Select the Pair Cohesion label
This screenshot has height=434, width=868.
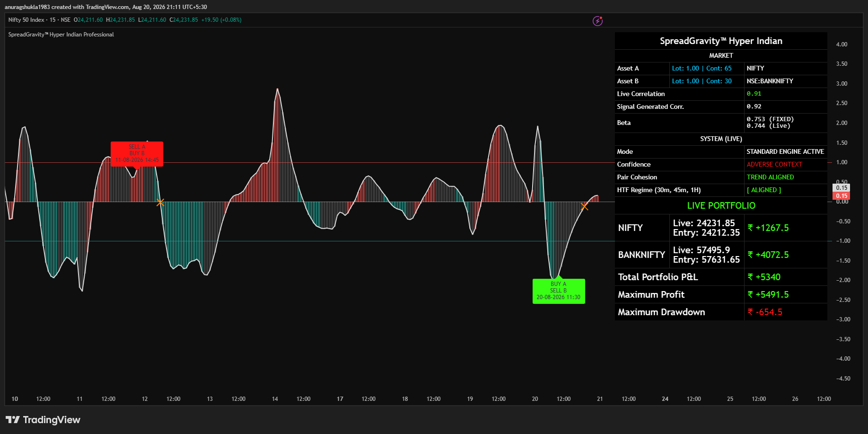637,177
